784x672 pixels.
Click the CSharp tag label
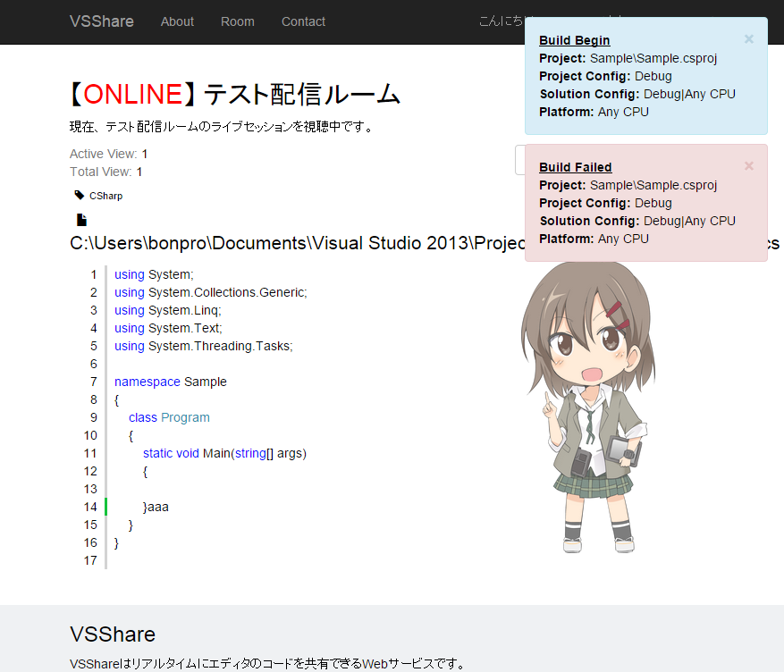[x=106, y=195]
